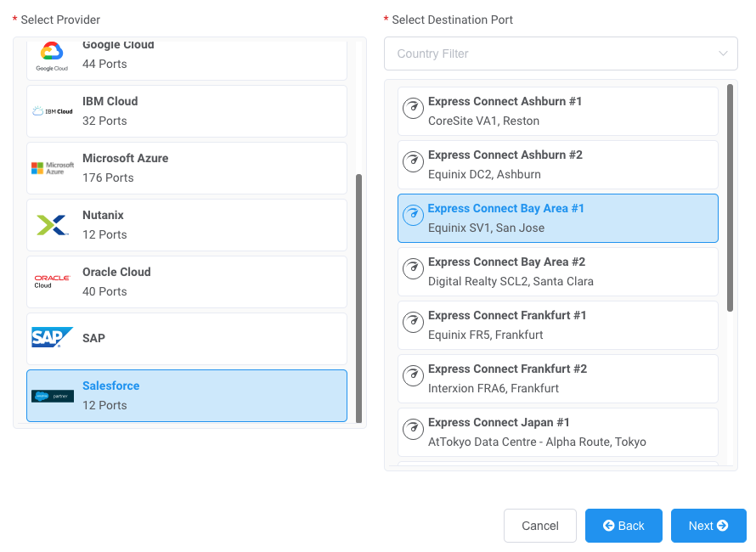The height and width of the screenshot is (552, 756).
Task: Click the IBM Cloud logo icon
Action: pos(53,111)
